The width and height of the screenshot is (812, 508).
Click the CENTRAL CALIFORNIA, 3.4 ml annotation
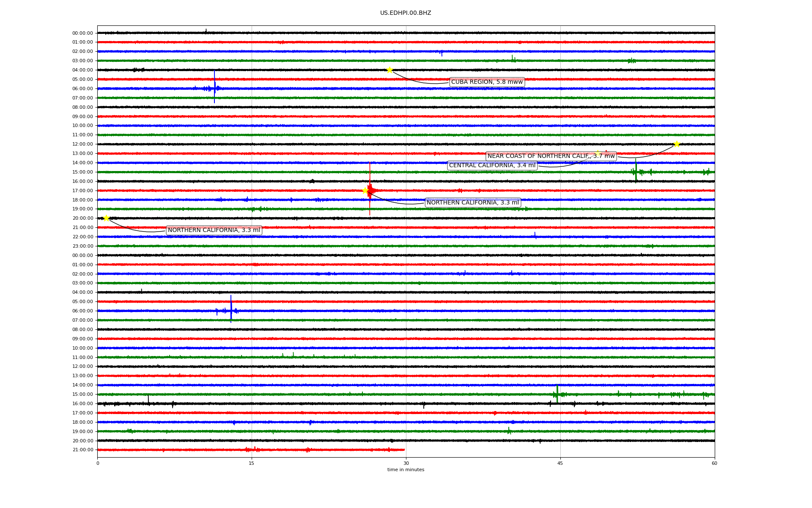pos(492,166)
